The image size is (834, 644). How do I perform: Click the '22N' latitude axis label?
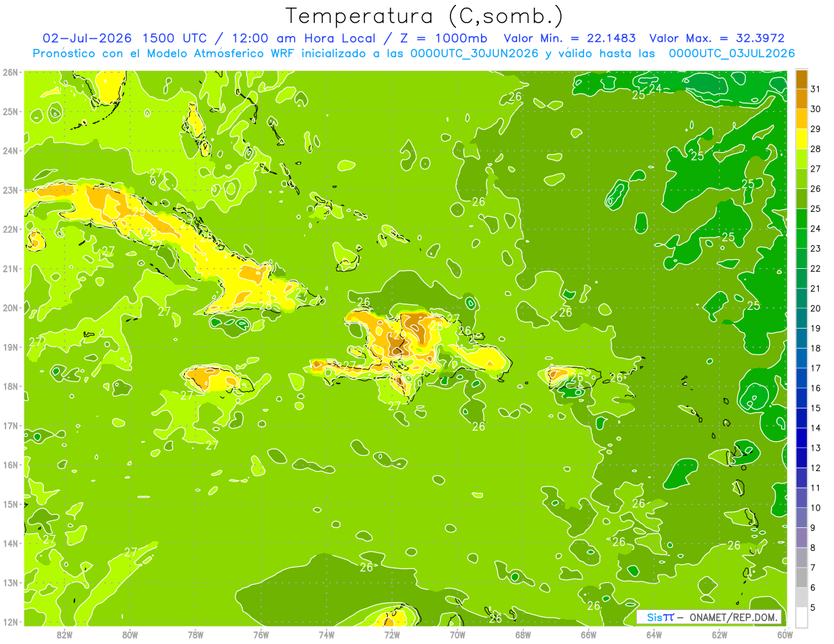click(x=10, y=229)
